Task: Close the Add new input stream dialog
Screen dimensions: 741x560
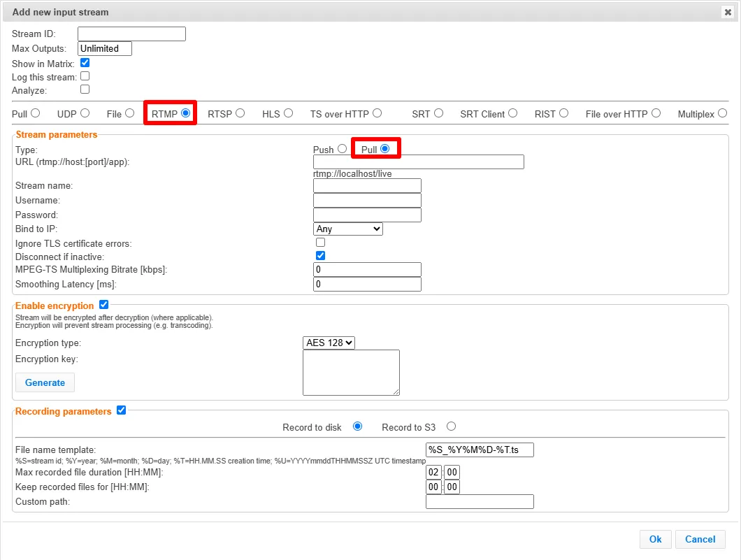Action: [728, 13]
